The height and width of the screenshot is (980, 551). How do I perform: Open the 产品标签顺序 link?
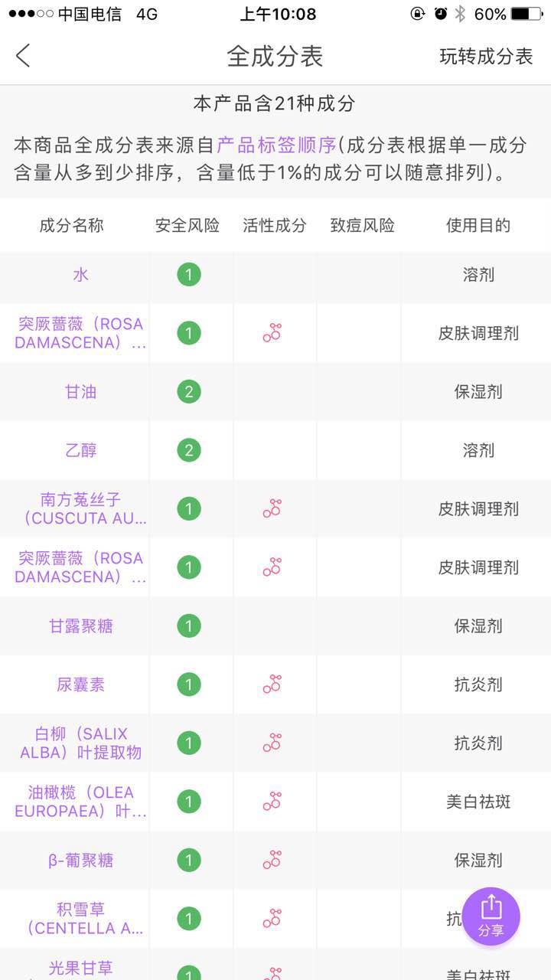click(x=277, y=145)
